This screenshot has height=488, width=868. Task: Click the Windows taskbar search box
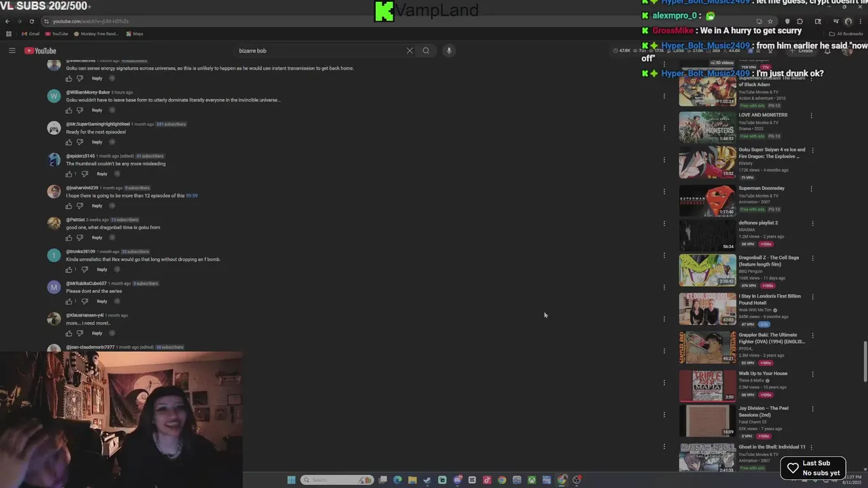[x=337, y=480]
